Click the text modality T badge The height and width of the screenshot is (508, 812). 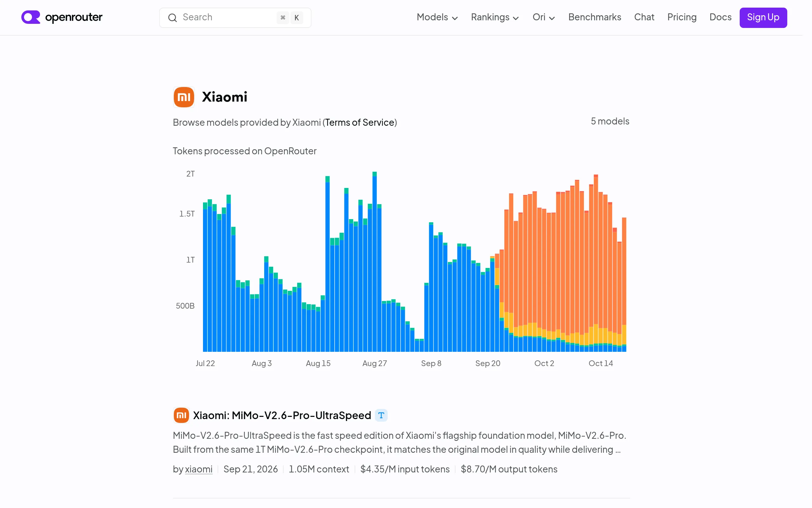click(x=381, y=415)
